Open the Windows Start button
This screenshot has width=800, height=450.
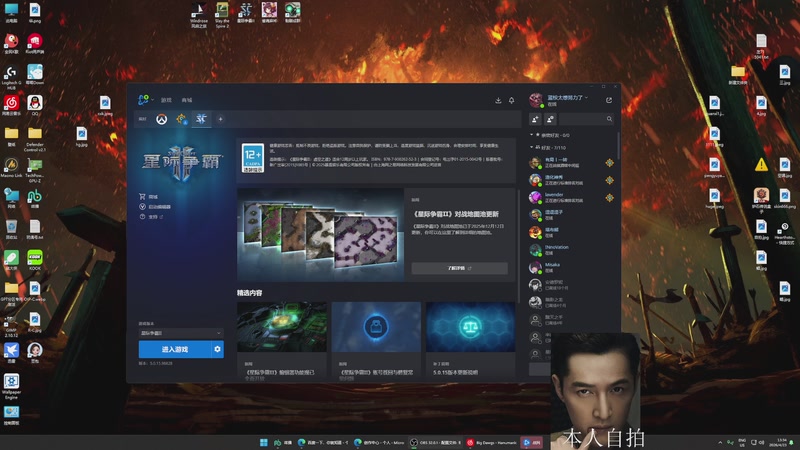[264, 442]
